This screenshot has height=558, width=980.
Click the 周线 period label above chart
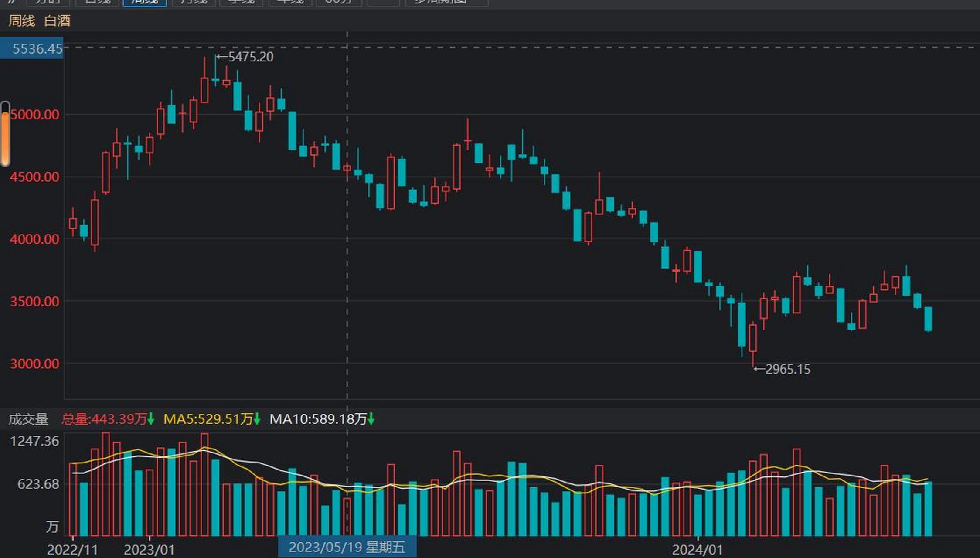[x=22, y=21]
